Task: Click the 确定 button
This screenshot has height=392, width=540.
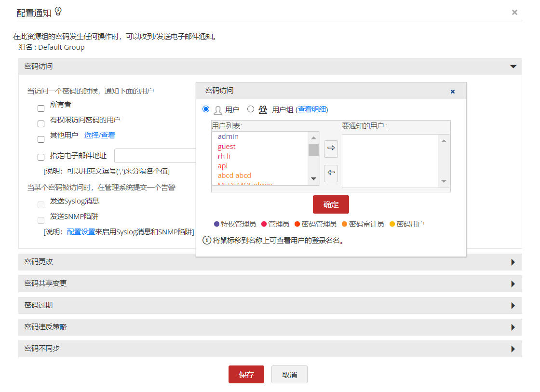Action: [x=331, y=204]
